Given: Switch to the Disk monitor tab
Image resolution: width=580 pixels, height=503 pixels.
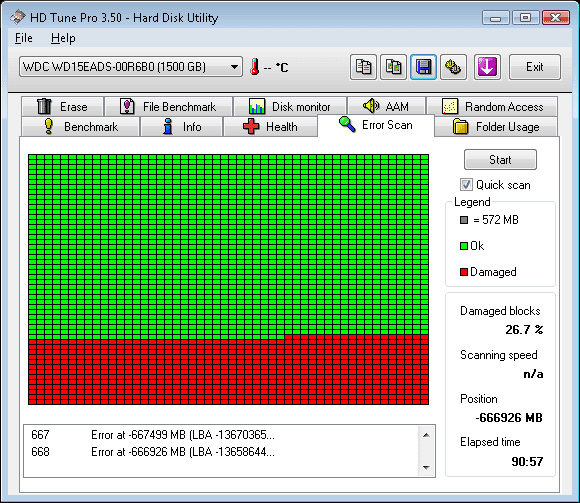Looking at the screenshot, I should coord(290,107).
